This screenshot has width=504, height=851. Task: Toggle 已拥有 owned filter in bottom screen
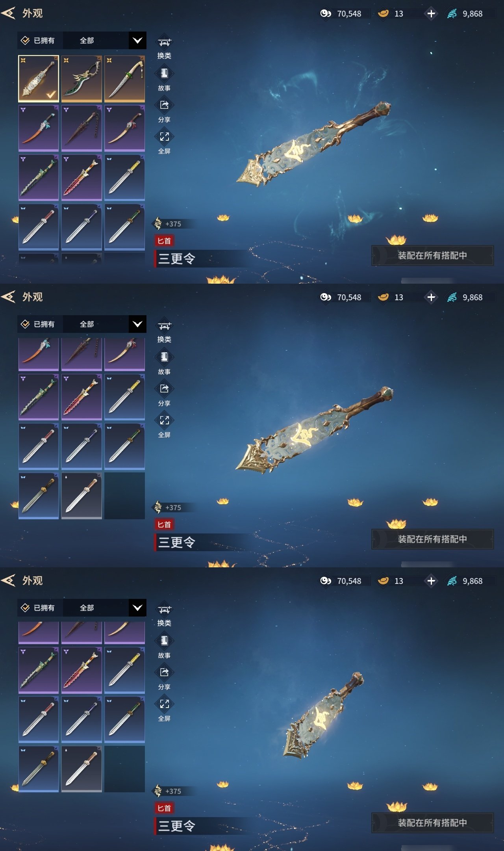click(x=38, y=608)
